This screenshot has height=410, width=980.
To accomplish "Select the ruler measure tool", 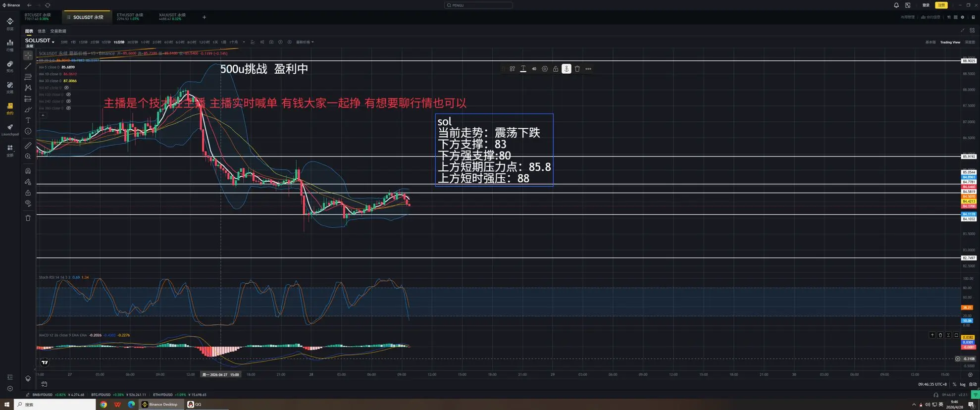I will [x=28, y=146].
